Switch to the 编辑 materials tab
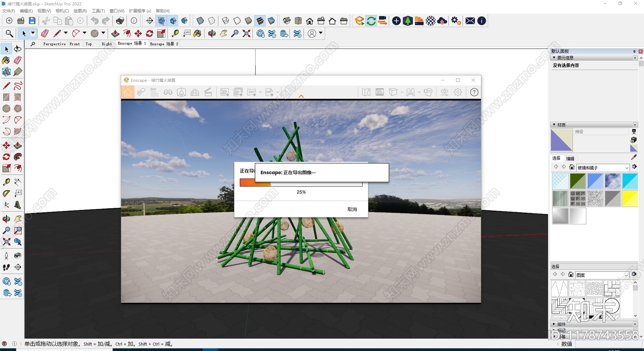 pyautogui.click(x=570, y=158)
